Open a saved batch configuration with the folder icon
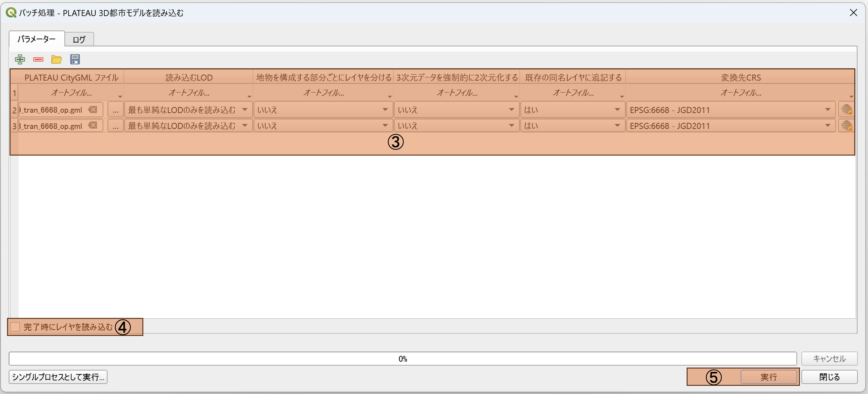The width and height of the screenshot is (868, 394). coord(56,60)
